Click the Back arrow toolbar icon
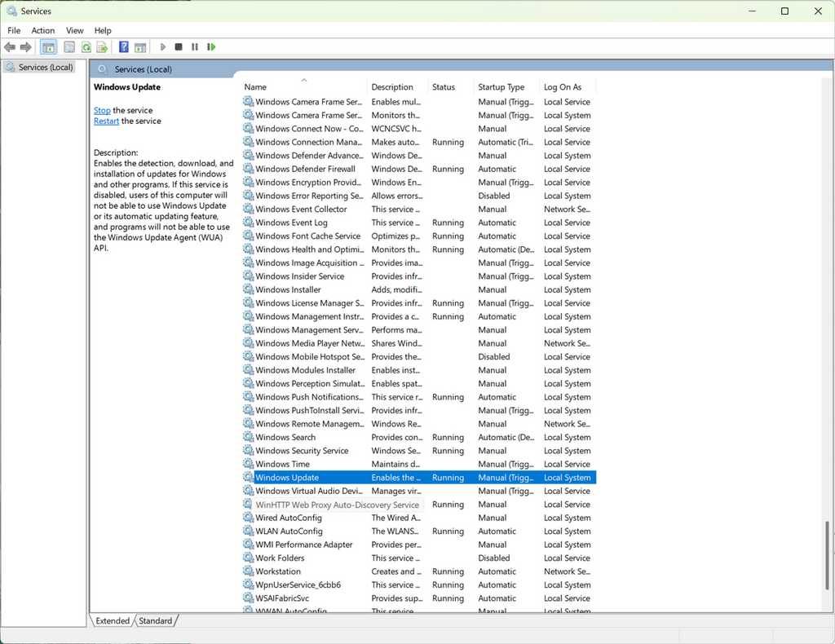Viewport: 835px width, 644px height. (x=10, y=47)
